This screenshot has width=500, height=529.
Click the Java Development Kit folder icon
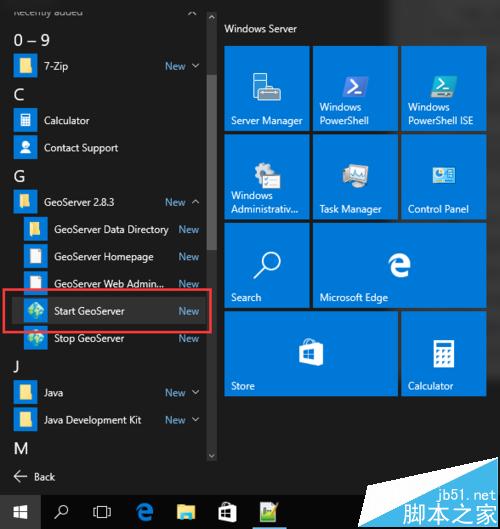click(x=25, y=420)
